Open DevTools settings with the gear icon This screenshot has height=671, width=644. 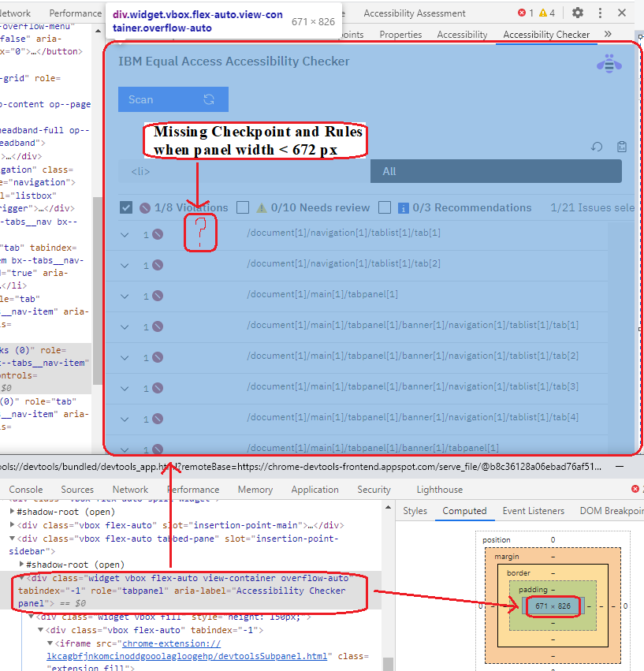coord(578,13)
